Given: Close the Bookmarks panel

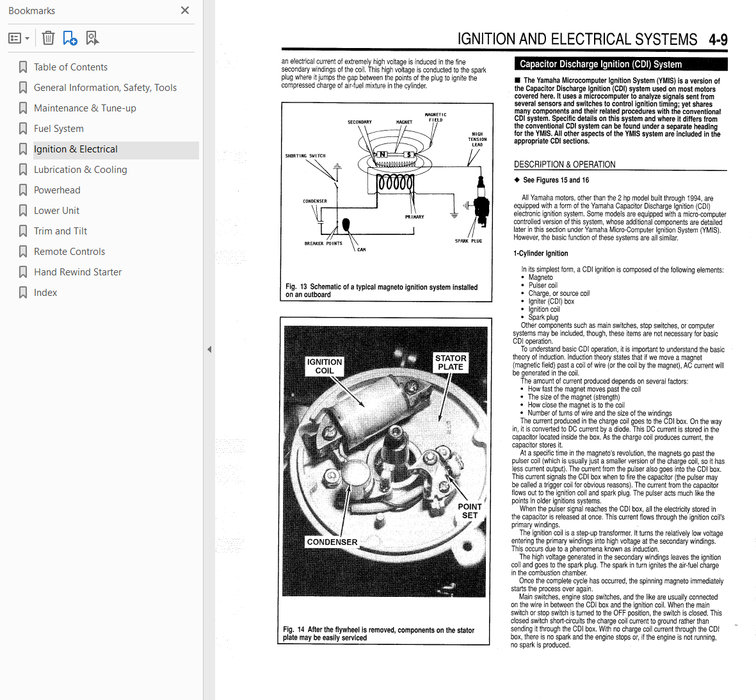Looking at the screenshot, I should tap(184, 10).
